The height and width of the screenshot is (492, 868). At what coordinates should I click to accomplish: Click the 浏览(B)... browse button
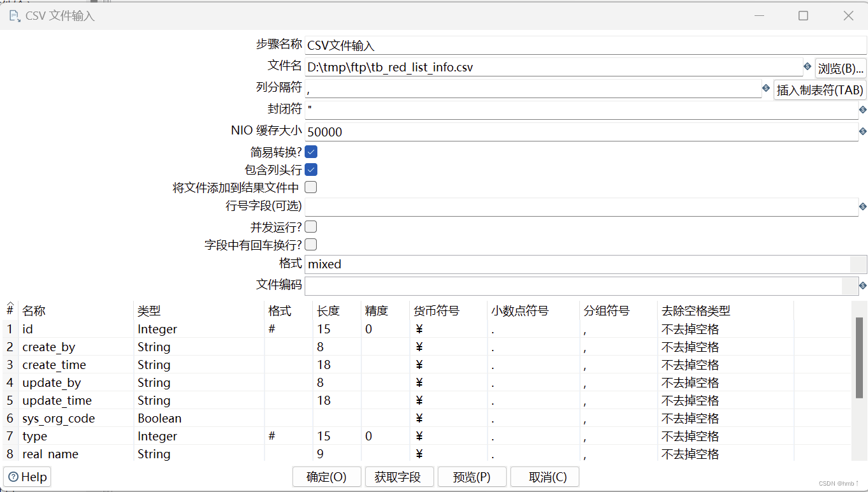(841, 68)
